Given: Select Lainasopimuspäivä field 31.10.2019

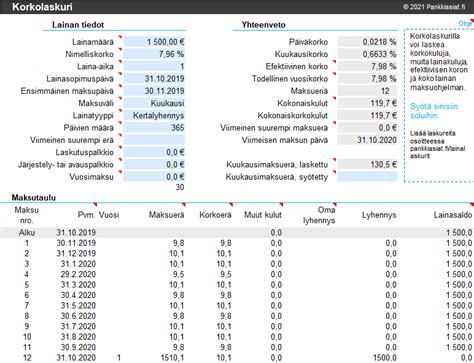Looking at the screenshot, I should pyautogui.click(x=154, y=79).
